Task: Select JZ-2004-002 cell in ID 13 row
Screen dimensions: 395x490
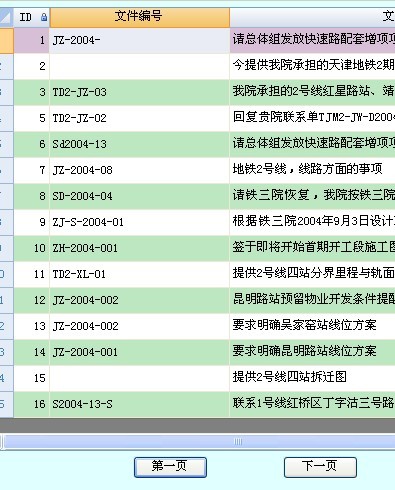Action: (x=139, y=326)
